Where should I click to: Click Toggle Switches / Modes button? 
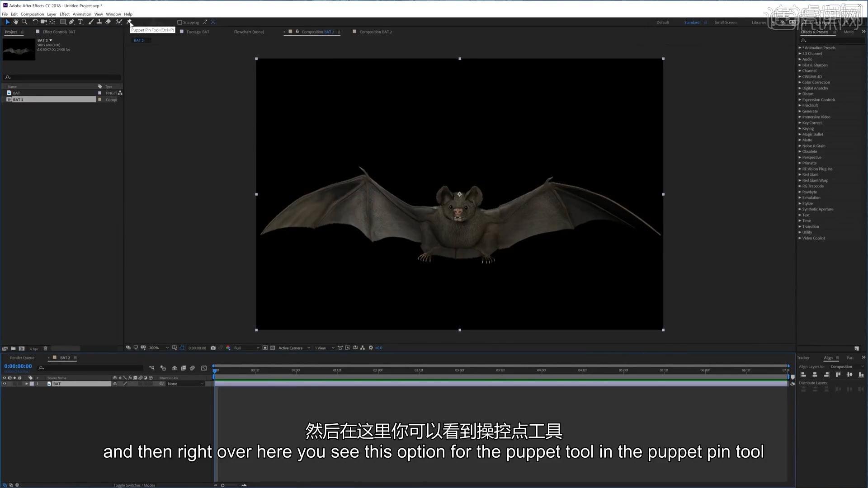[x=134, y=485]
